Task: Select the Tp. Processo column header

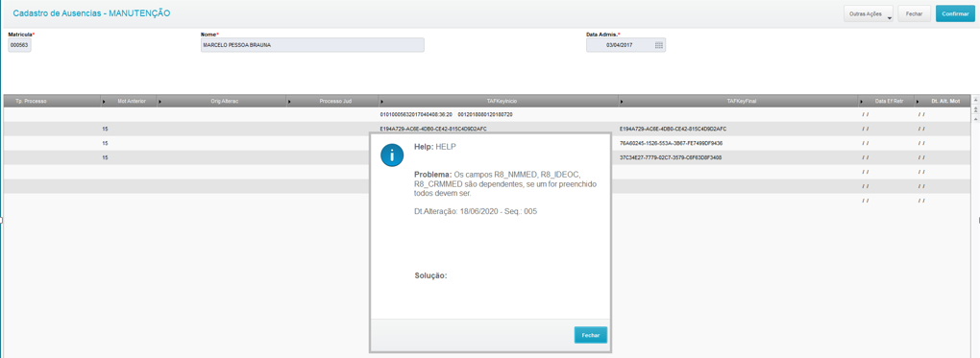Action: click(52, 101)
